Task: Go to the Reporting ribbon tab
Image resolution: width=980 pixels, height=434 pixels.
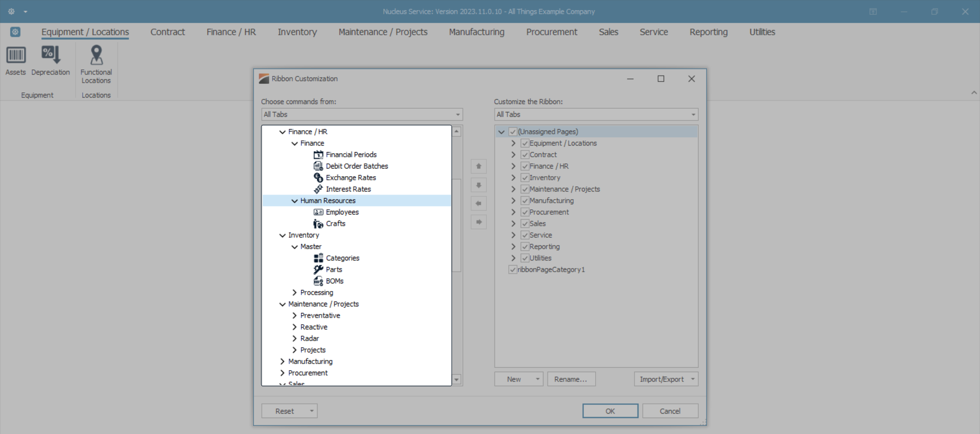Action: (x=708, y=32)
